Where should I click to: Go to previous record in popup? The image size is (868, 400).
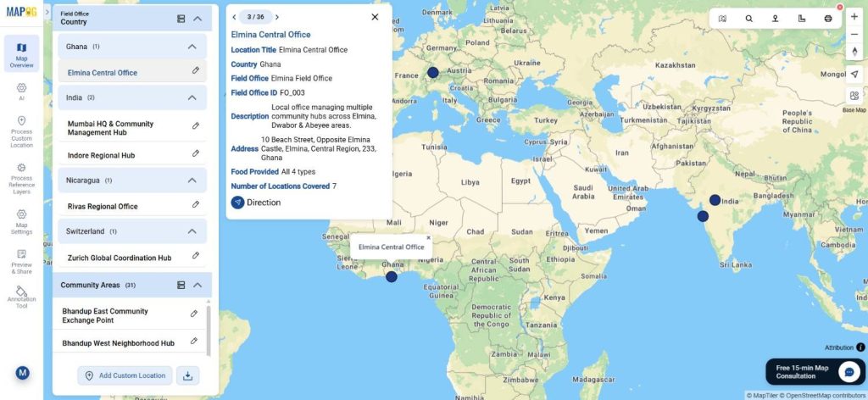234,17
